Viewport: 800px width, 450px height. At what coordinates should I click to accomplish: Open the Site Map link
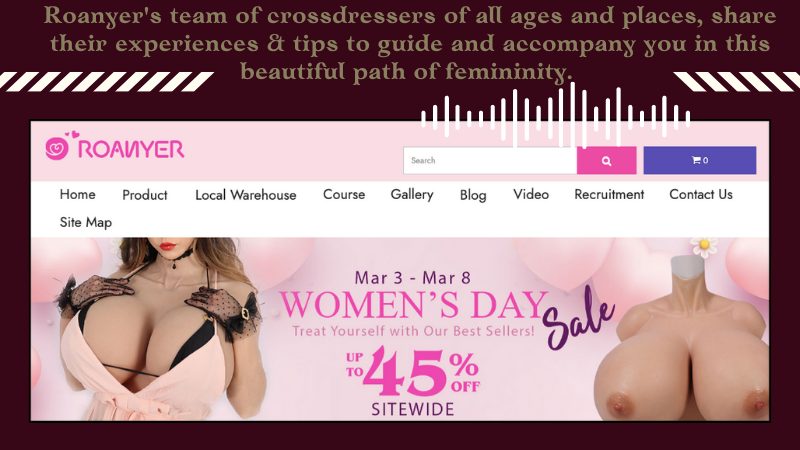[86, 222]
